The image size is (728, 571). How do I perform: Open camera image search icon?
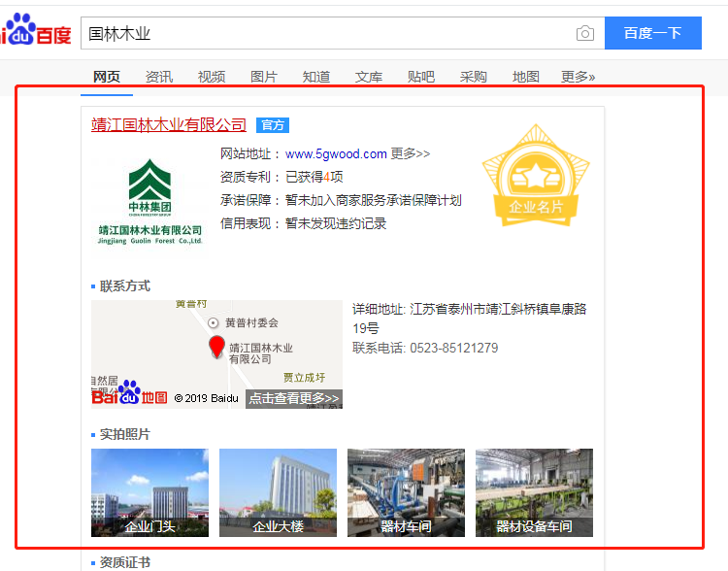[x=585, y=33]
